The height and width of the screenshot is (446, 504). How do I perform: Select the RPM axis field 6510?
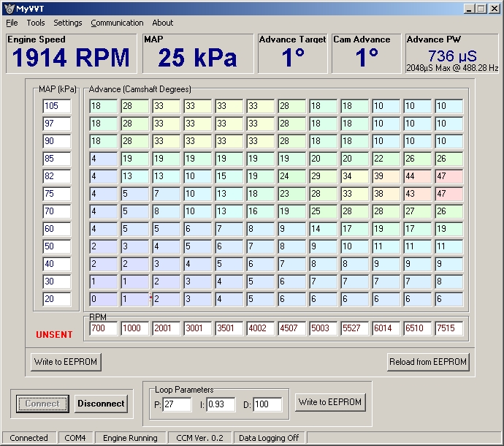coord(418,328)
